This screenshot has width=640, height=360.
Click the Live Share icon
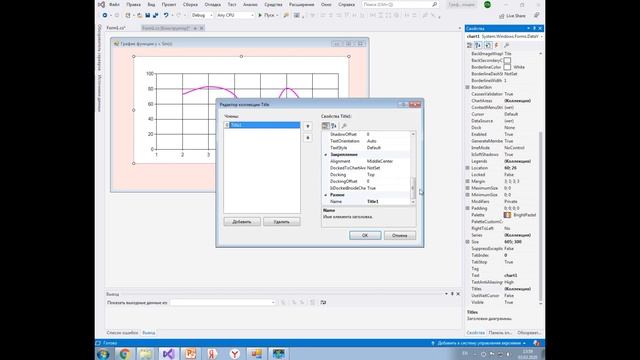coord(502,16)
